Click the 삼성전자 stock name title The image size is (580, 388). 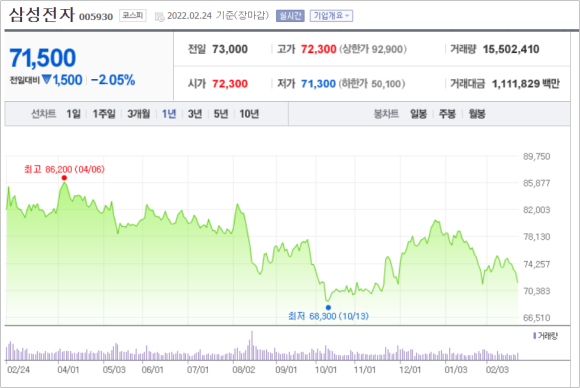tap(41, 15)
